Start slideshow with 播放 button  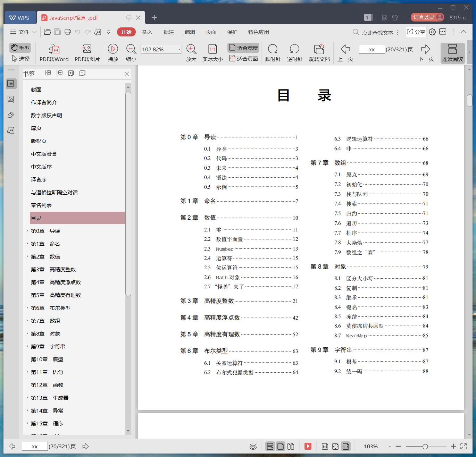coord(113,53)
